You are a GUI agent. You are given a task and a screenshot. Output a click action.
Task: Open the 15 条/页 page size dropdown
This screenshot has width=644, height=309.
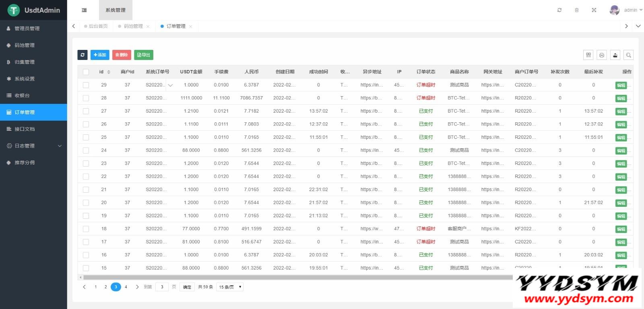coord(230,287)
